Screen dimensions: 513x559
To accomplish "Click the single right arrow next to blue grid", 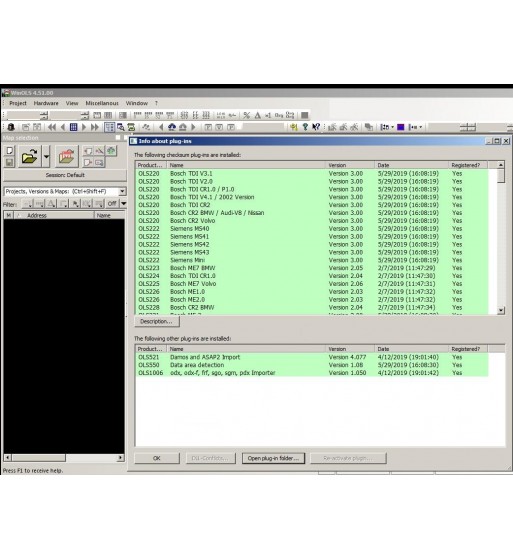I will click(84, 127).
